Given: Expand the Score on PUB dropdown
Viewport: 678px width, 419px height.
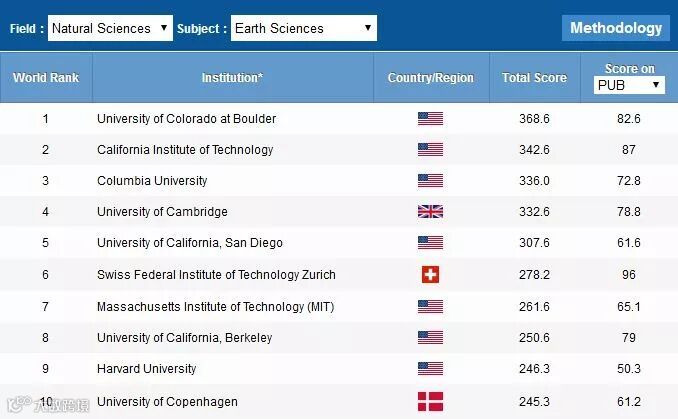Looking at the screenshot, I should click(x=629, y=86).
